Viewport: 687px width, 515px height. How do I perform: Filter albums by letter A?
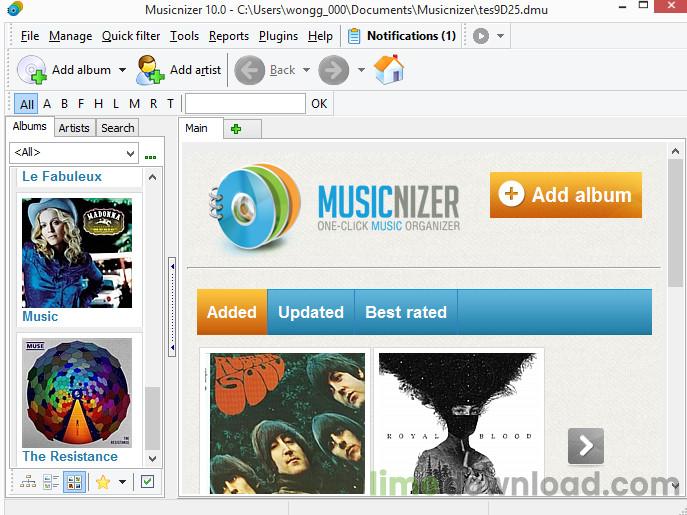click(47, 104)
